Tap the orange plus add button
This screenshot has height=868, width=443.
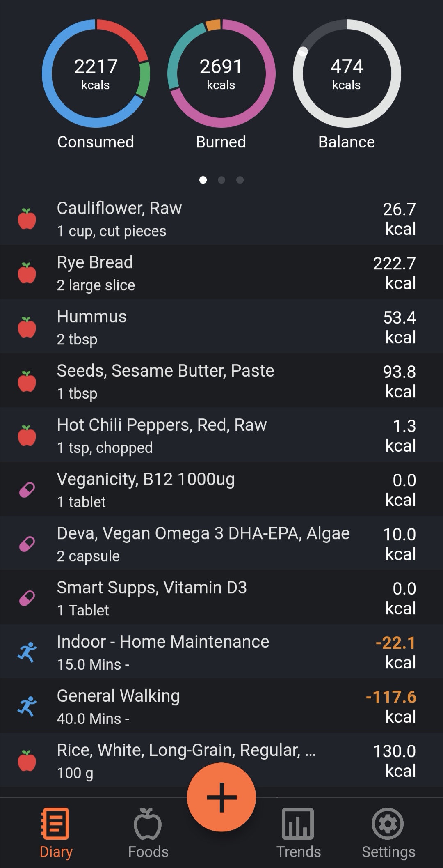221,797
